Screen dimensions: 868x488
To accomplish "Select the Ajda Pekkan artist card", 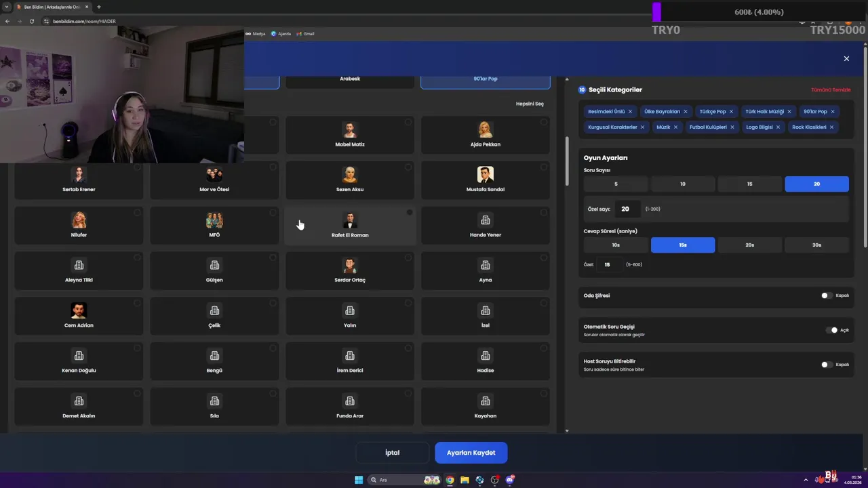I will (486, 134).
